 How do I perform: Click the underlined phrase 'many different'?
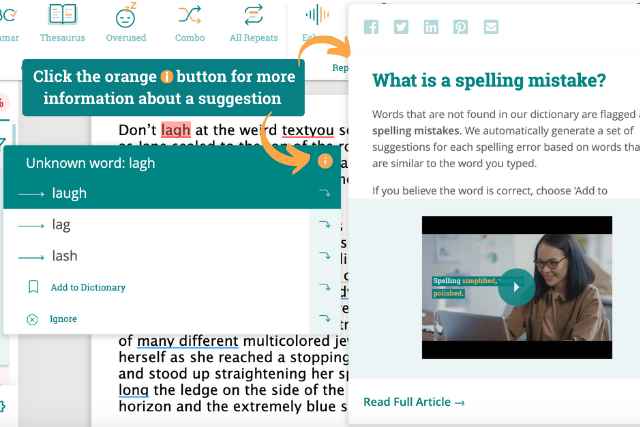click(188, 341)
